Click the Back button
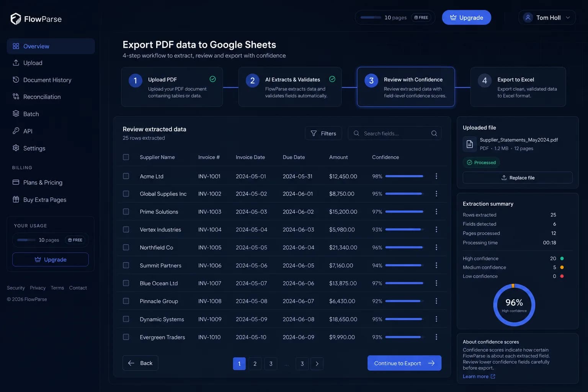The width and height of the screenshot is (588, 392). (x=140, y=363)
